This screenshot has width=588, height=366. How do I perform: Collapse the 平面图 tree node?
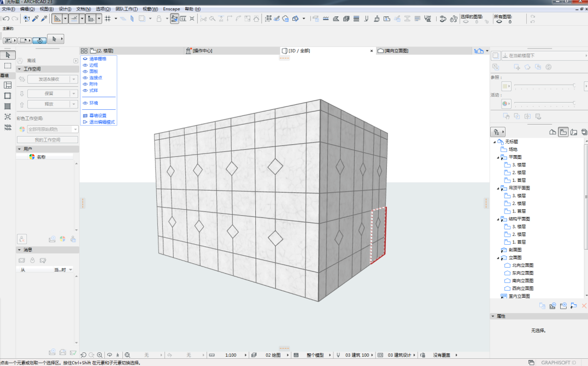498,157
